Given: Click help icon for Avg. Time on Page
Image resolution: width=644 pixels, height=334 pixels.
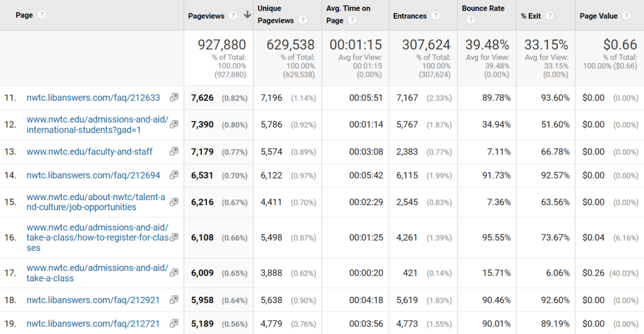Looking at the screenshot, I should click(x=352, y=21).
